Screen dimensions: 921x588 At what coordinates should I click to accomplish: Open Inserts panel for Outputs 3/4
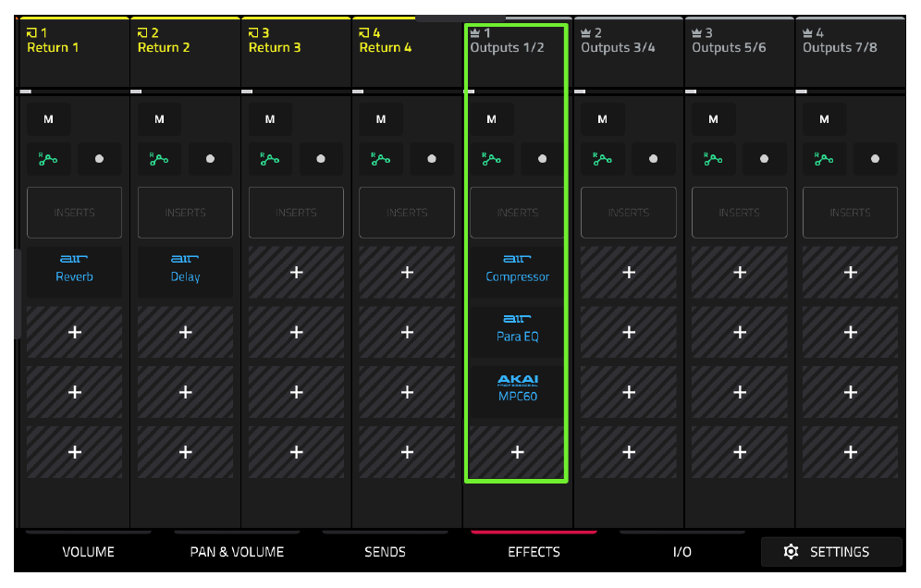[x=629, y=213]
